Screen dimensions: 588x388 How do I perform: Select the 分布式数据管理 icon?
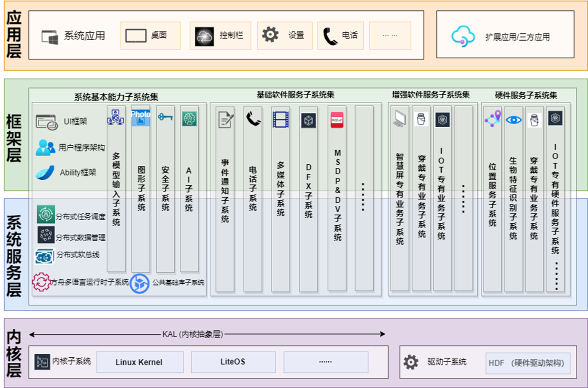tap(46, 234)
